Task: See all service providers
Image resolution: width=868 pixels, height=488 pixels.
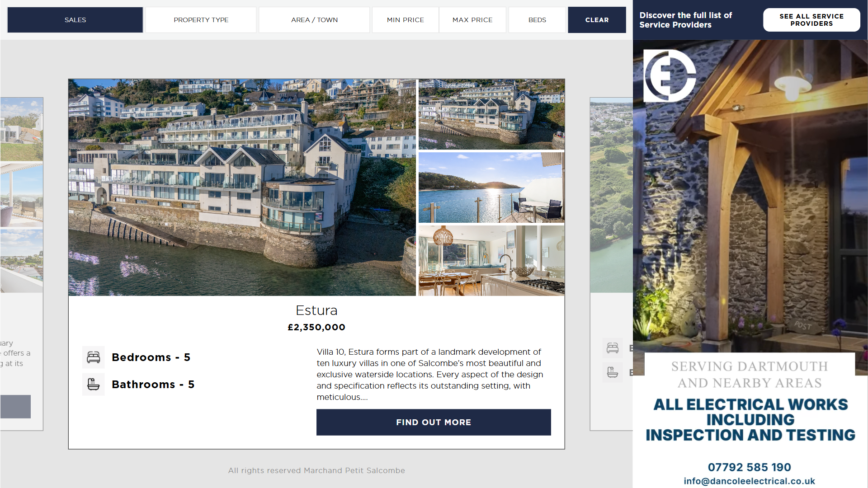Action: click(811, 20)
